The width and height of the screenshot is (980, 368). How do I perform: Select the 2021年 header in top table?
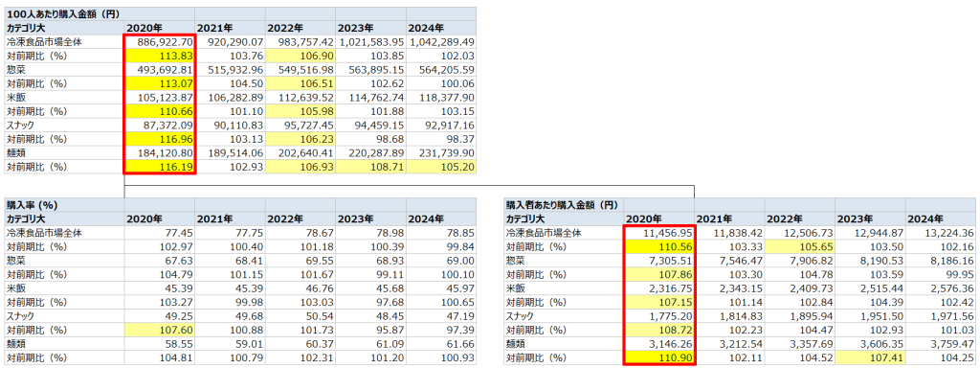(230, 28)
